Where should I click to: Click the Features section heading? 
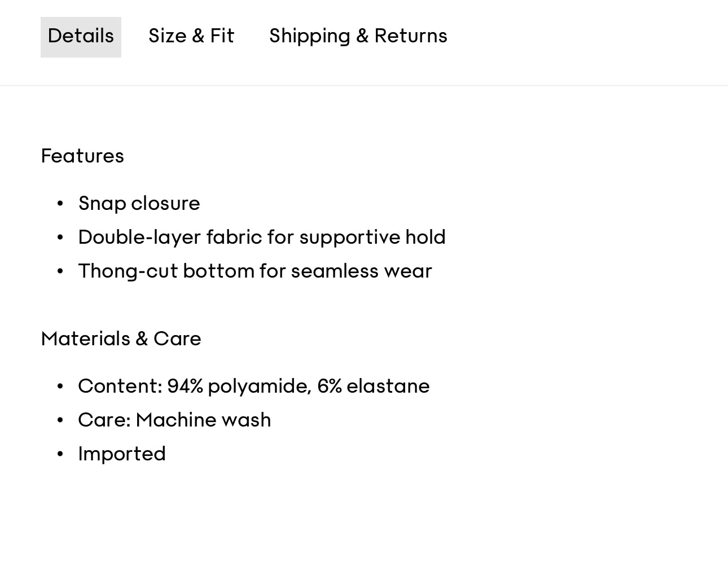(82, 156)
